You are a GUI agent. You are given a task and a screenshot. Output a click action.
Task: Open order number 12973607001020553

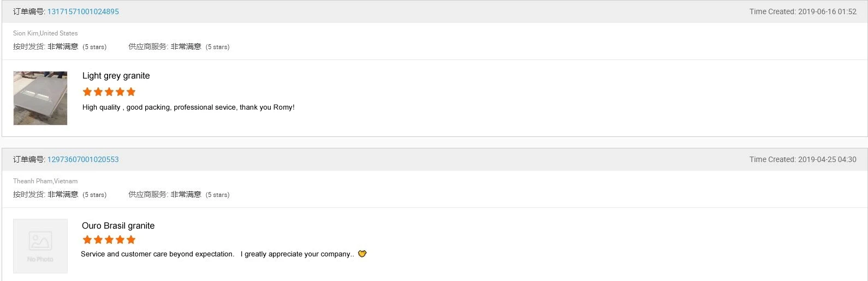83,159
